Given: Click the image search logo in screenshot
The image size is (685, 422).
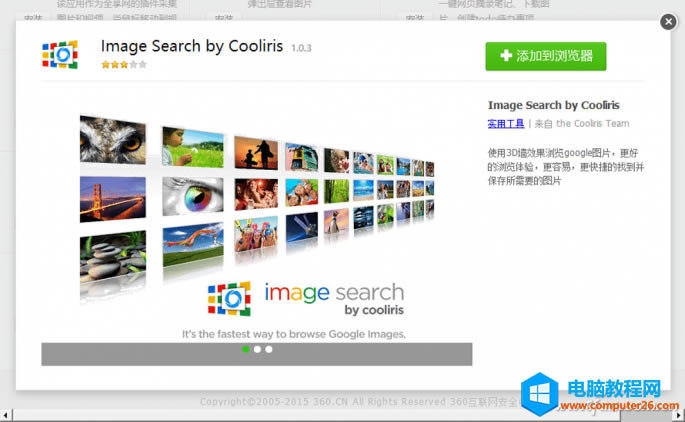Looking at the screenshot, I should 305,299.
